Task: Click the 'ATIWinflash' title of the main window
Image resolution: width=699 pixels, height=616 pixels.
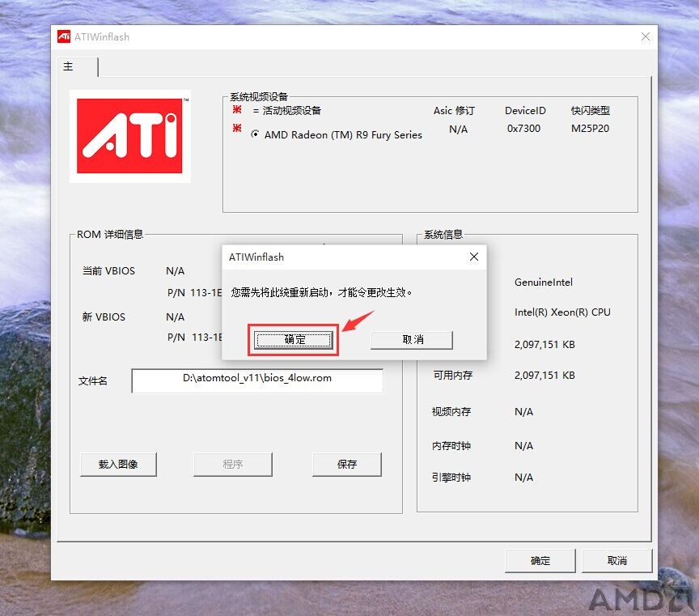Action: (x=102, y=37)
